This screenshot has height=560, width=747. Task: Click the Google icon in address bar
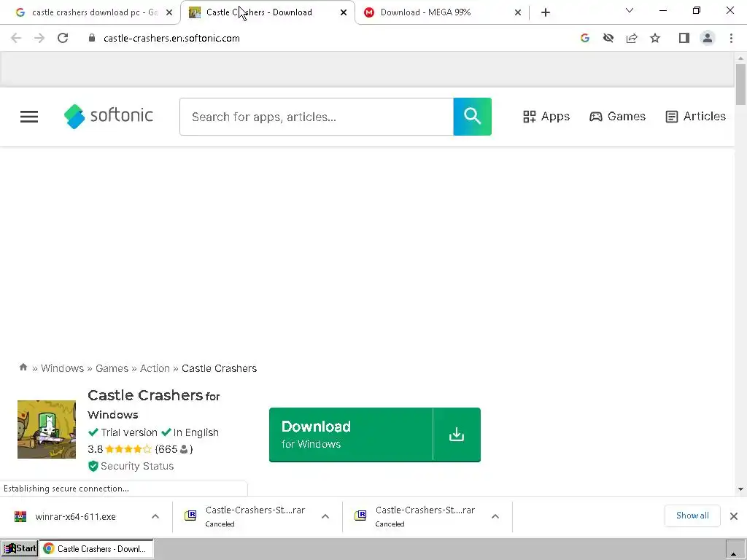[x=585, y=38]
